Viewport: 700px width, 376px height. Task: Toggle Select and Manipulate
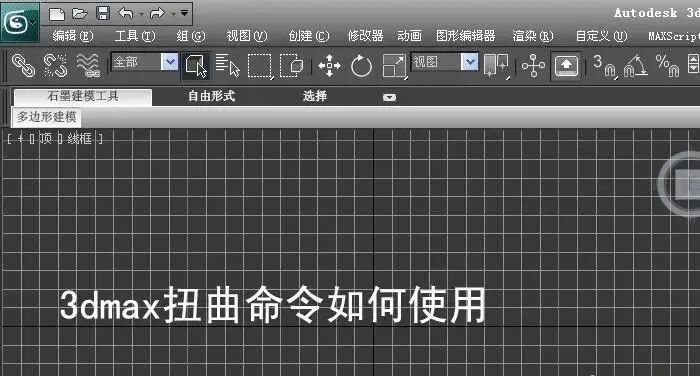(533, 66)
